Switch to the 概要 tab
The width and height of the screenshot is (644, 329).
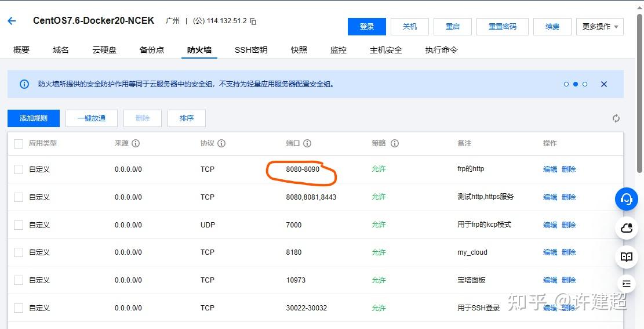click(x=21, y=50)
